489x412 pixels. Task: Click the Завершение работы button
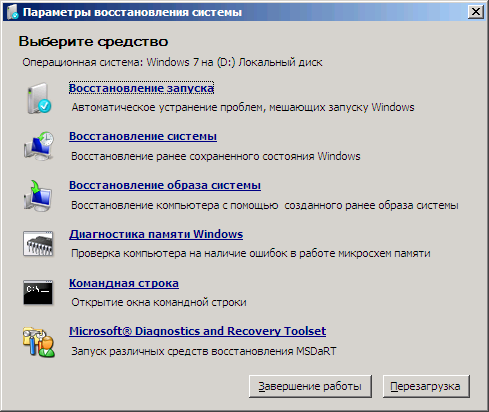[x=310, y=386]
